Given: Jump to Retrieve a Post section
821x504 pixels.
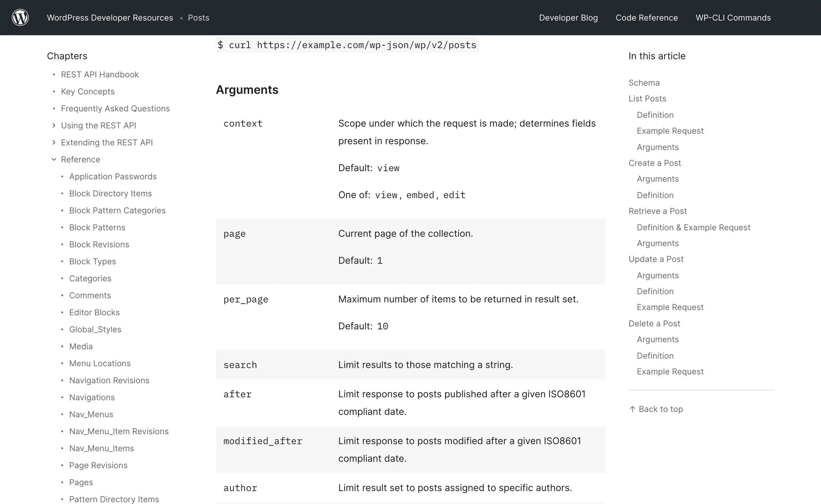Looking at the screenshot, I should [657, 211].
